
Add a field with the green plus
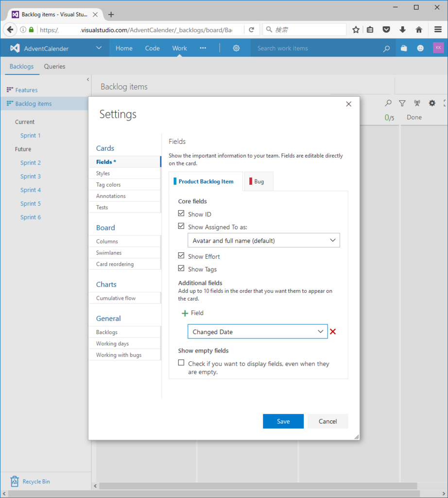185,313
